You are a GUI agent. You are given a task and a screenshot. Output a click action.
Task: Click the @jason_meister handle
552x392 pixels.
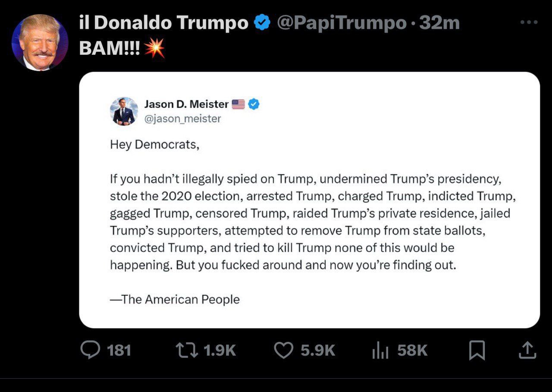182,118
